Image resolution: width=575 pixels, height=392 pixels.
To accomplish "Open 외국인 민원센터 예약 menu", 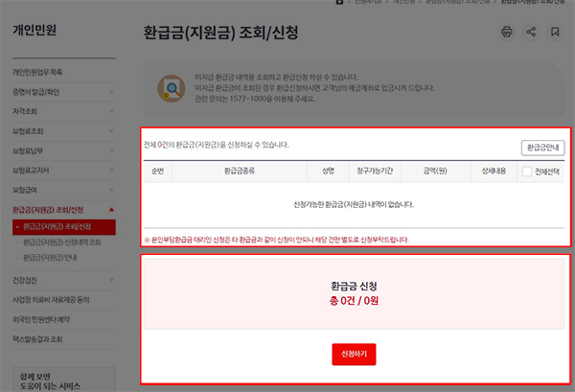I will 41,320.
